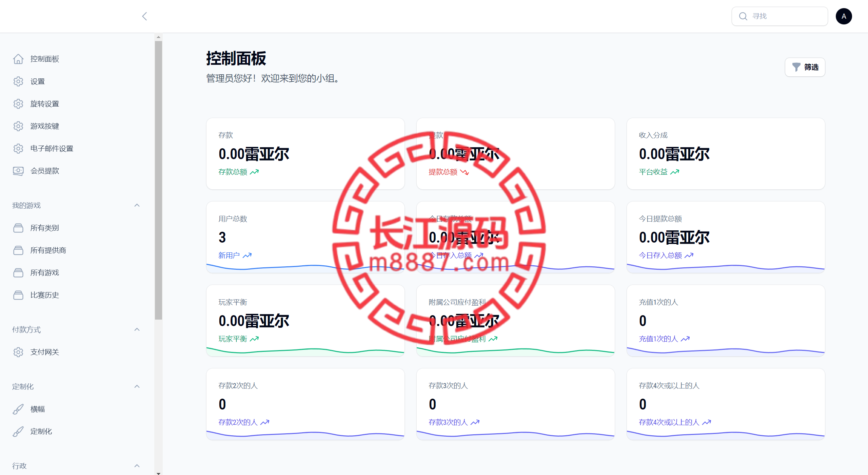The height and width of the screenshot is (475, 868).
Task: Click the card icon beside 比赛历史
Action: (x=18, y=295)
